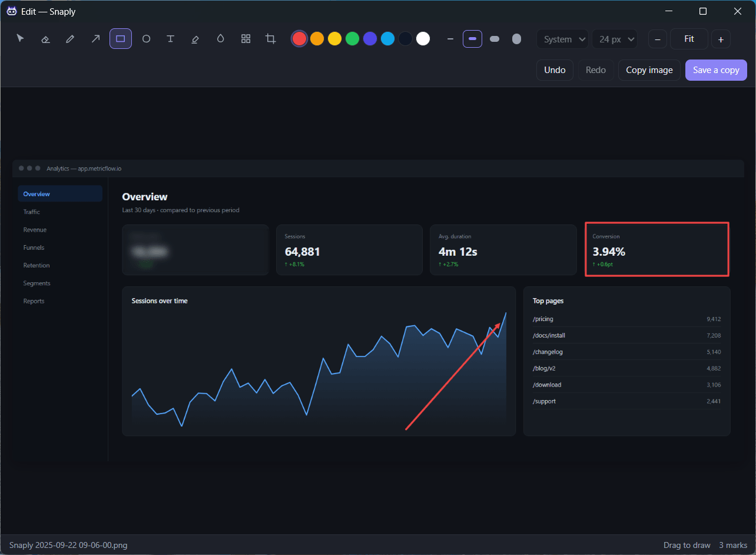This screenshot has height=555, width=756.
Task: Maximize the Snaply editor window
Action: point(703,11)
